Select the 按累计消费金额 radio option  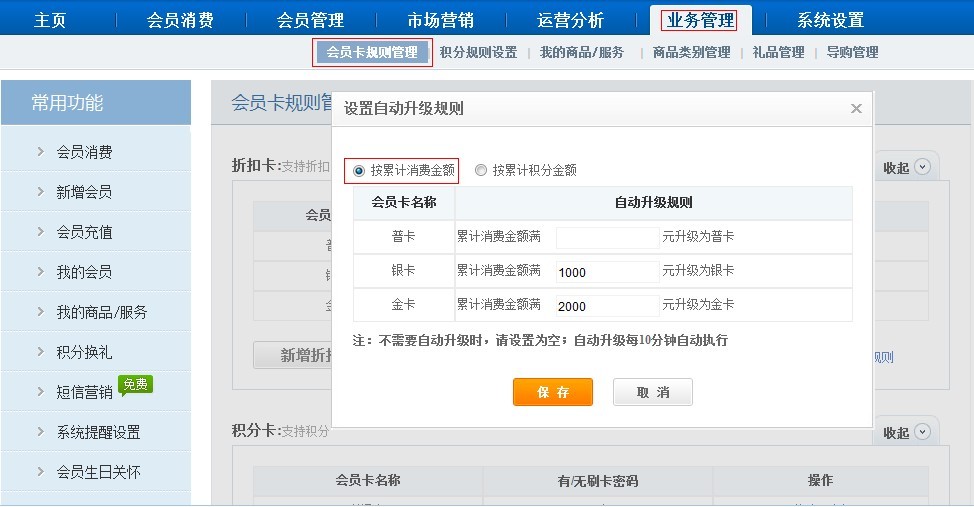[x=359, y=170]
